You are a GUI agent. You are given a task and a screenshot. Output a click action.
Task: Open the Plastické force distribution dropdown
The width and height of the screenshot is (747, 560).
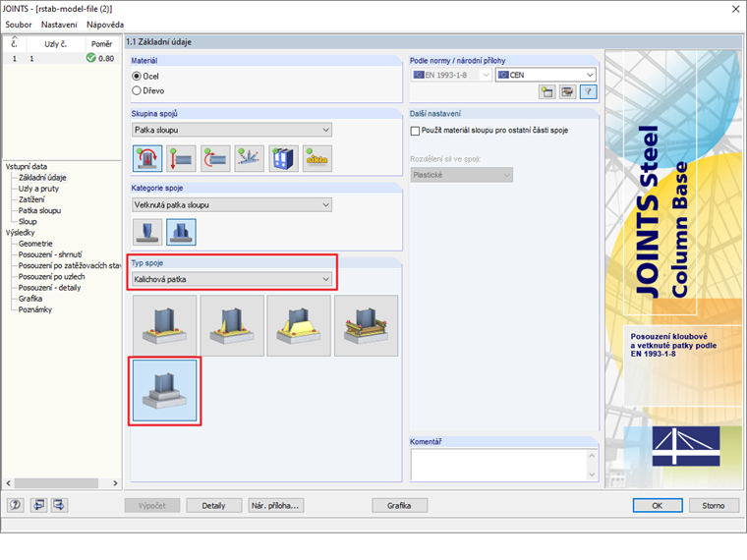[462, 175]
